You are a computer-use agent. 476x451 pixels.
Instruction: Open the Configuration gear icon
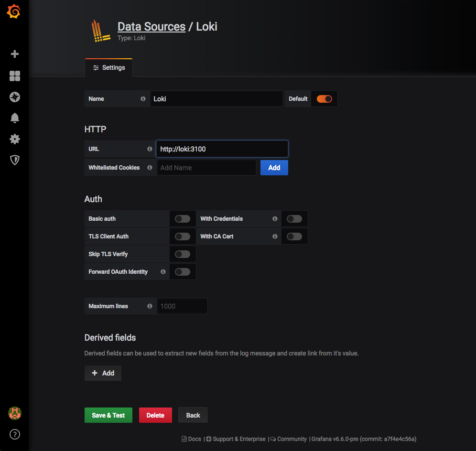point(14,139)
